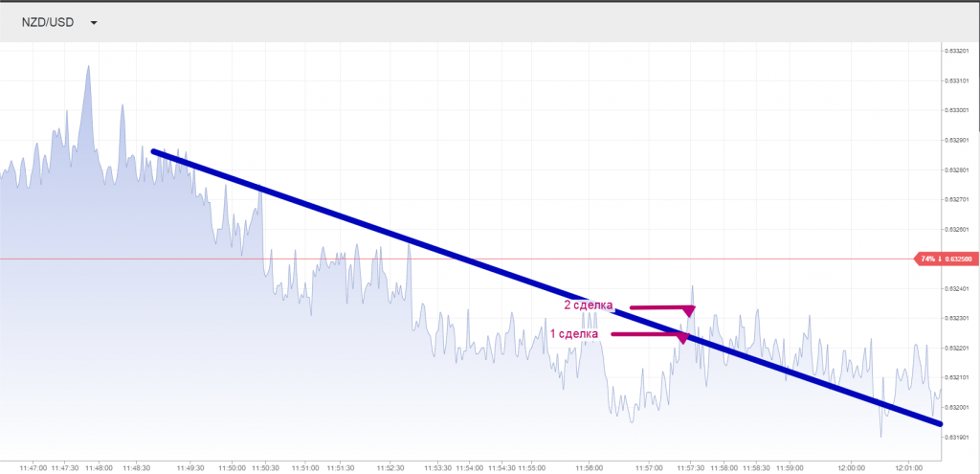
Task: Click the NZD/USD currency pair label
Action: [x=48, y=22]
